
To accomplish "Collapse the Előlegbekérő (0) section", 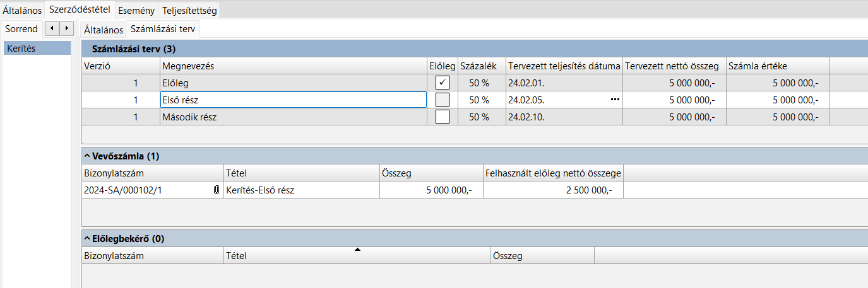I will [x=87, y=239].
